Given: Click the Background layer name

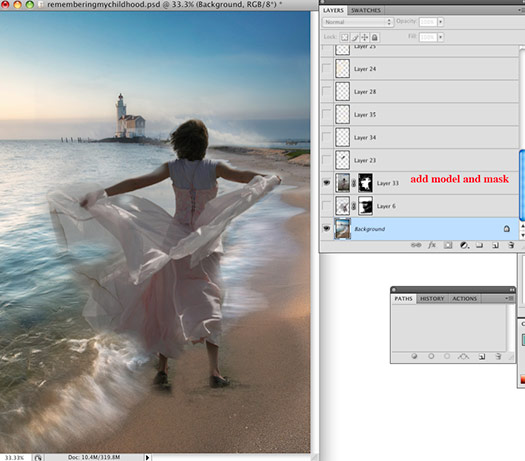Looking at the screenshot, I should (x=369, y=229).
